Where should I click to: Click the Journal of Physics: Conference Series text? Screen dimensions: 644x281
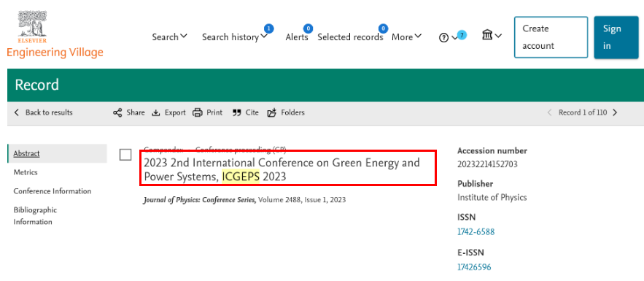click(200, 200)
